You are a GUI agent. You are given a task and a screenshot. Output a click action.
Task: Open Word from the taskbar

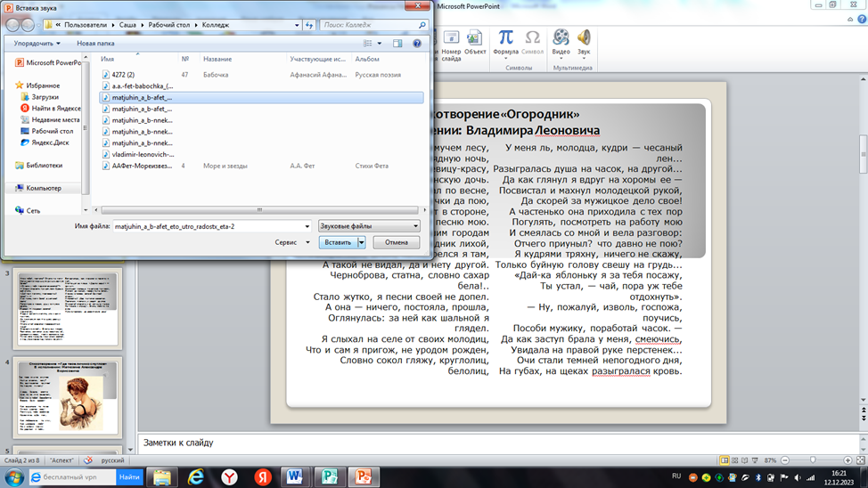tap(295, 477)
